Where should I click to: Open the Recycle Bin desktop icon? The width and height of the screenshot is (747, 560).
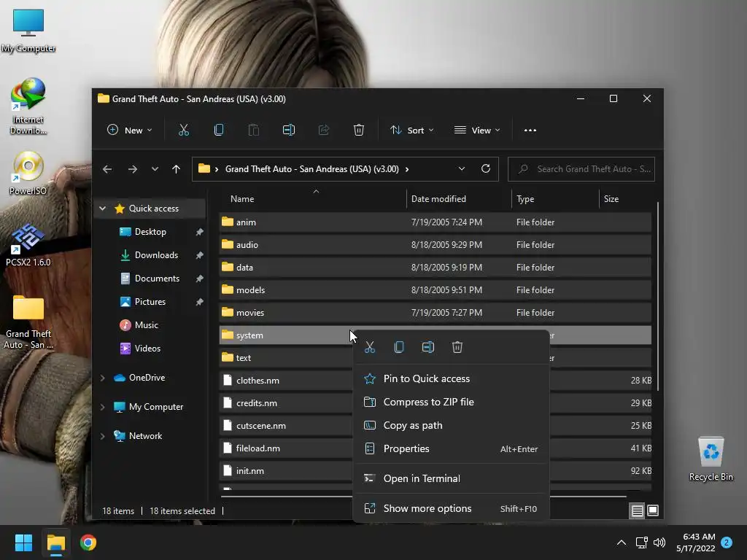pyautogui.click(x=711, y=459)
